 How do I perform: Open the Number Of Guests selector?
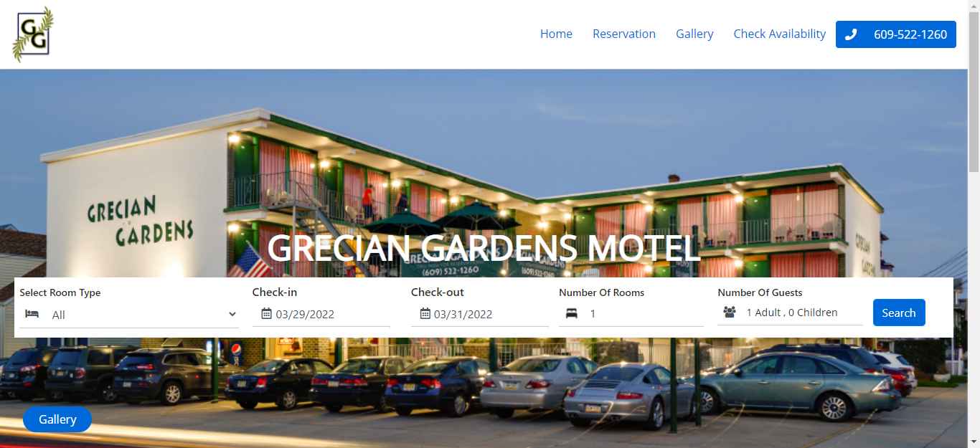pyautogui.click(x=790, y=313)
